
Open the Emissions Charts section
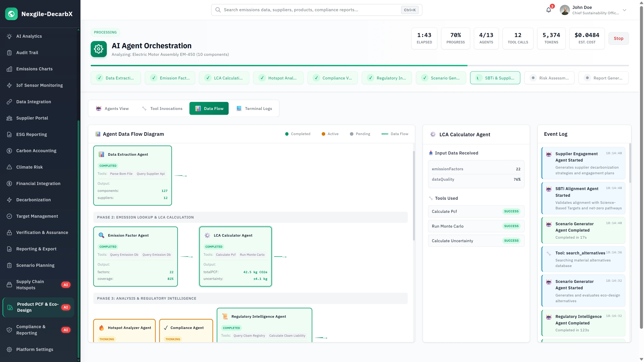pos(34,69)
